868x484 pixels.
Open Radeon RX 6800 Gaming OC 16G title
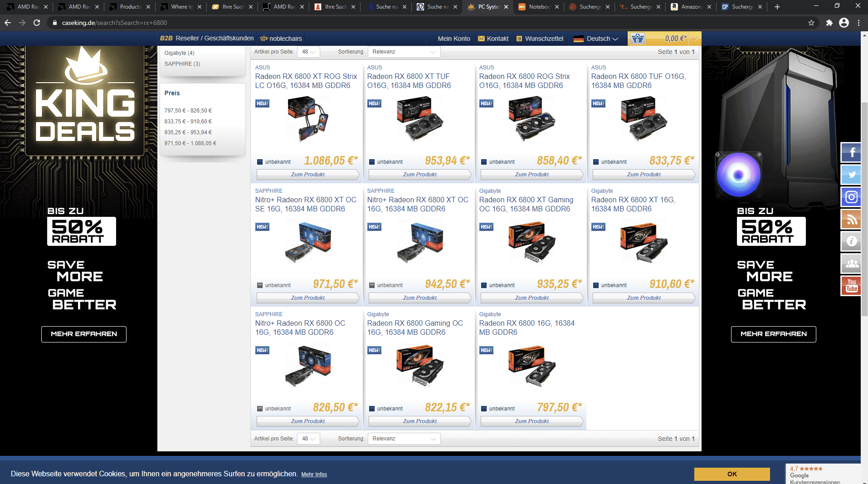pos(415,328)
